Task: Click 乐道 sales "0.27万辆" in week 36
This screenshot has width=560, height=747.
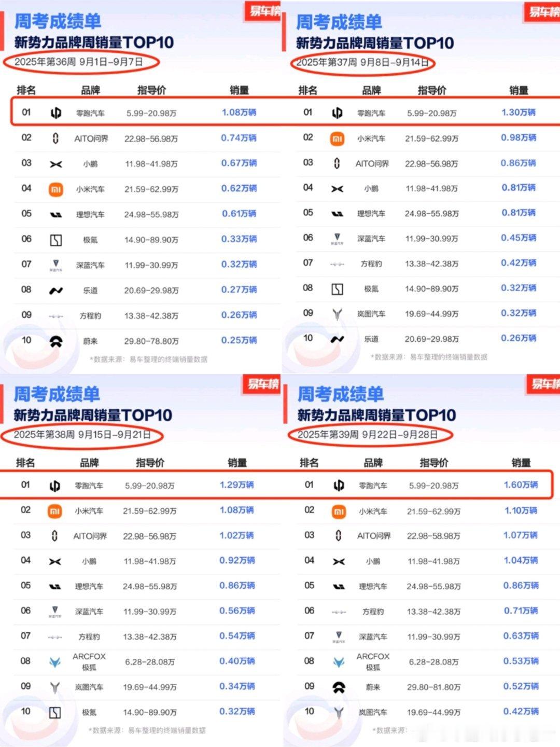Action: pyautogui.click(x=239, y=289)
